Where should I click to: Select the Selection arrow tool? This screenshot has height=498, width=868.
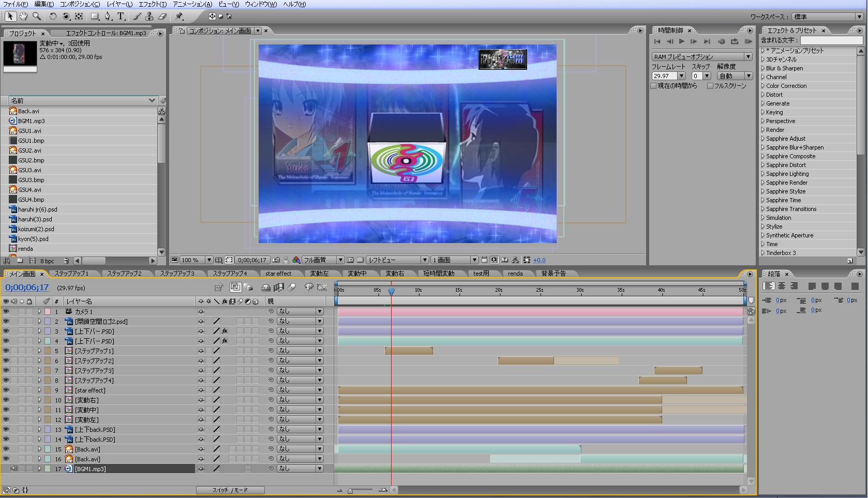pos(10,17)
